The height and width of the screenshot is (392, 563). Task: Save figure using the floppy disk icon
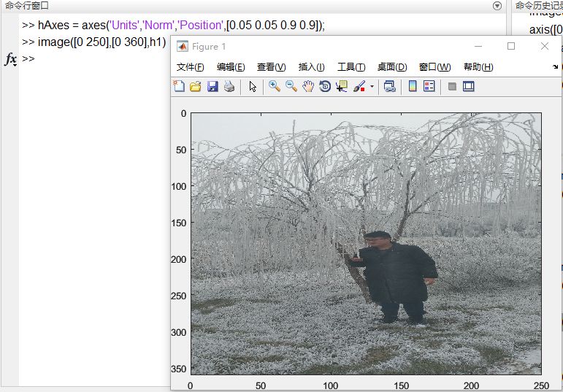click(212, 86)
